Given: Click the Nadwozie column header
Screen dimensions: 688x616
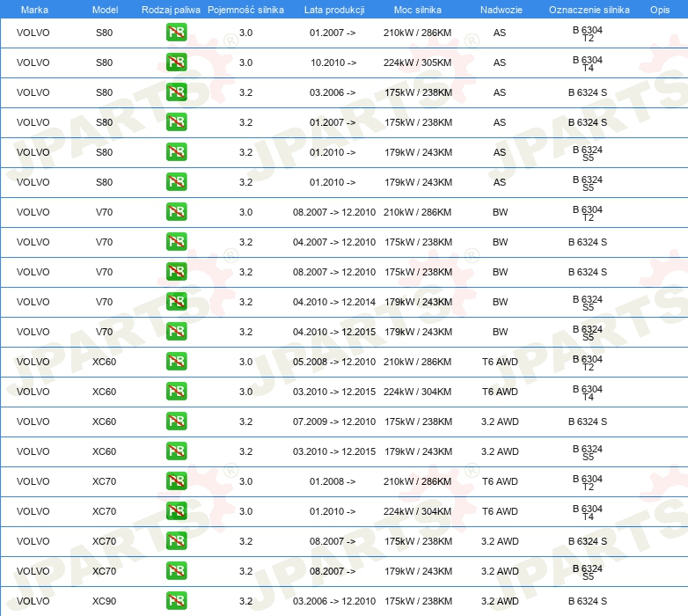Looking at the screenshot, I should pyautogui.click(x=501, y=10).
